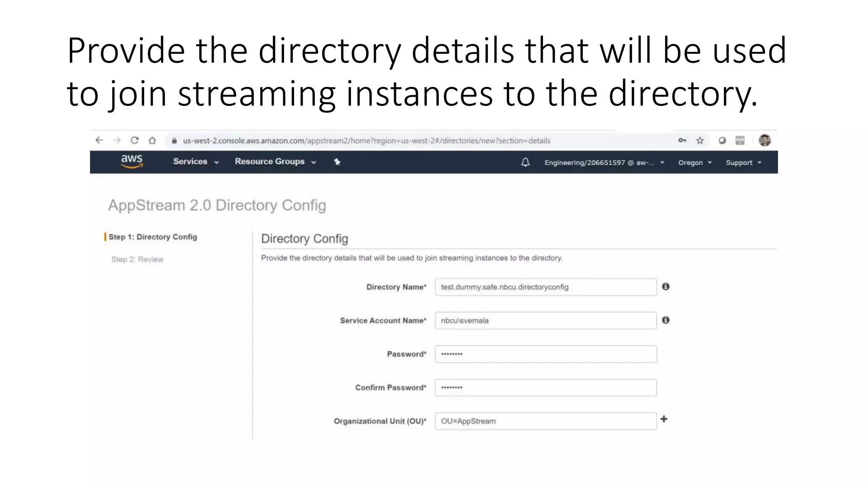The image size is (868, 488).
Task: Open AWS notifications bell
Action: tap(526, 162)
